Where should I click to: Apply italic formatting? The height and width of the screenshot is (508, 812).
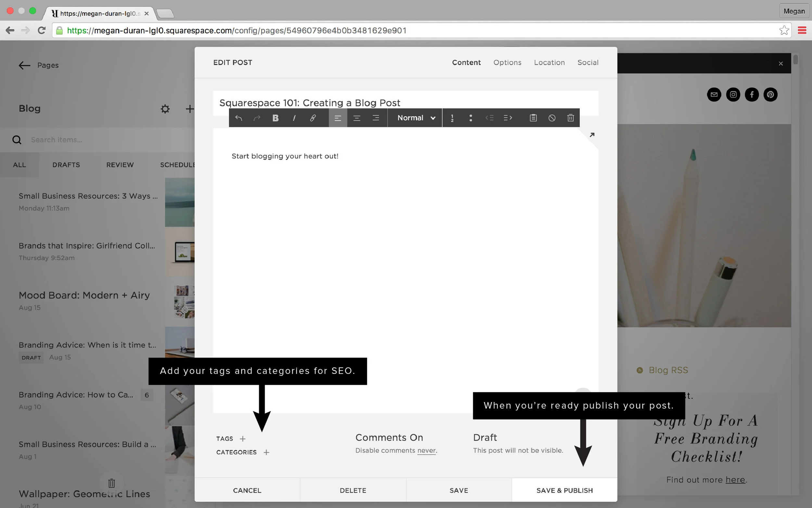(294, 118)
